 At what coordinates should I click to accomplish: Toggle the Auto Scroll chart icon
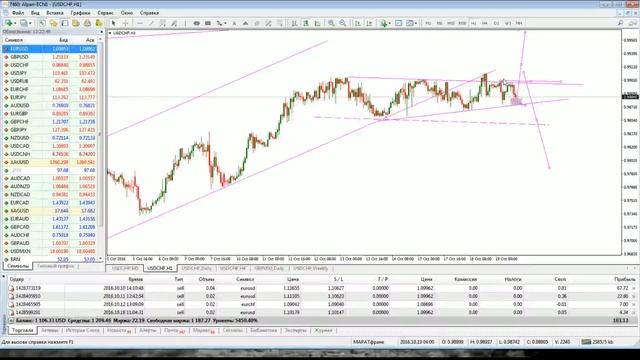358,23
